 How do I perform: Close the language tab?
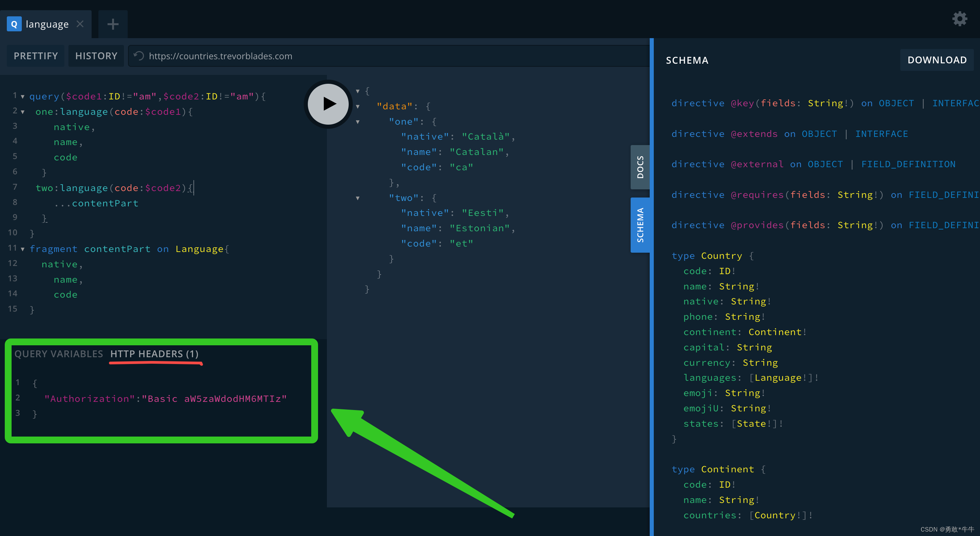coord(80,24)
